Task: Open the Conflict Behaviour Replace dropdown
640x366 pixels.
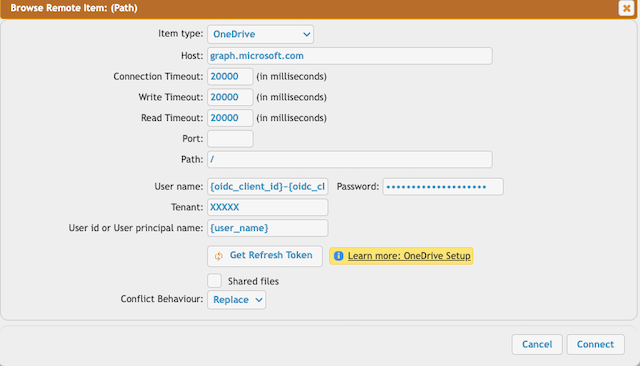Action: pyautogui.click(x=237, y=300)
